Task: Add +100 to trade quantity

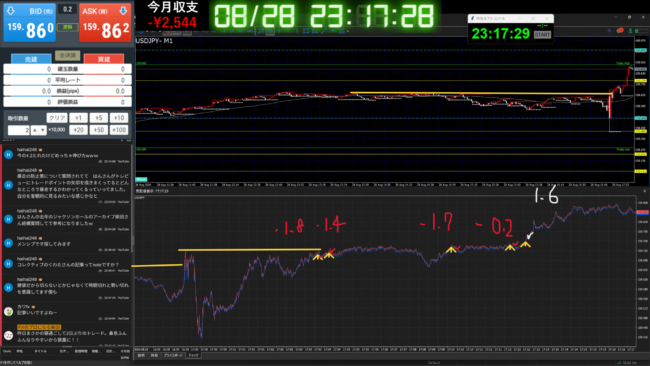Action: tap(119, 130)
